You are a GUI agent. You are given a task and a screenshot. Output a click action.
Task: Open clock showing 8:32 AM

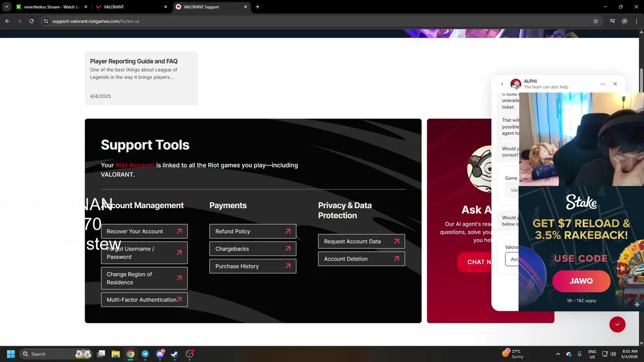pyautogui.click(x=629, y=354)
